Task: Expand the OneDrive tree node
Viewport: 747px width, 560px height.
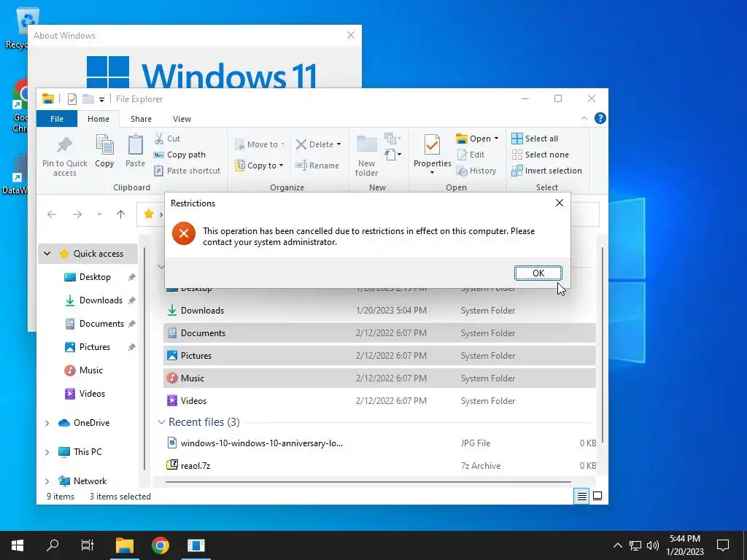Action: click(47, 423)
